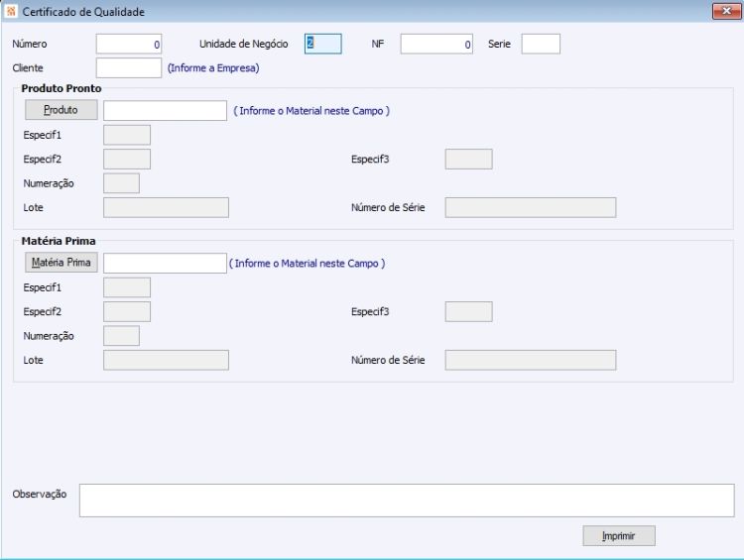This screenshot has height=560, width=744.
Task: Click Especif1 field under Matéria Prima
Action: [x=127, y=287]
